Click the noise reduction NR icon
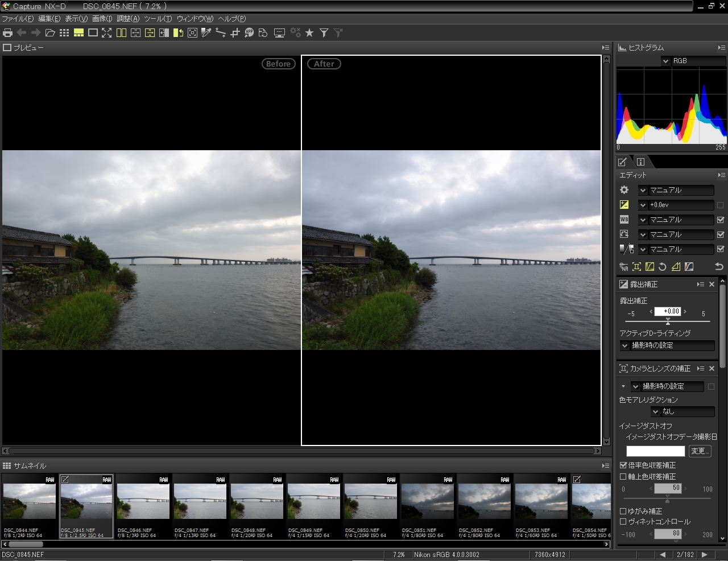 click(x=624, y=266)
